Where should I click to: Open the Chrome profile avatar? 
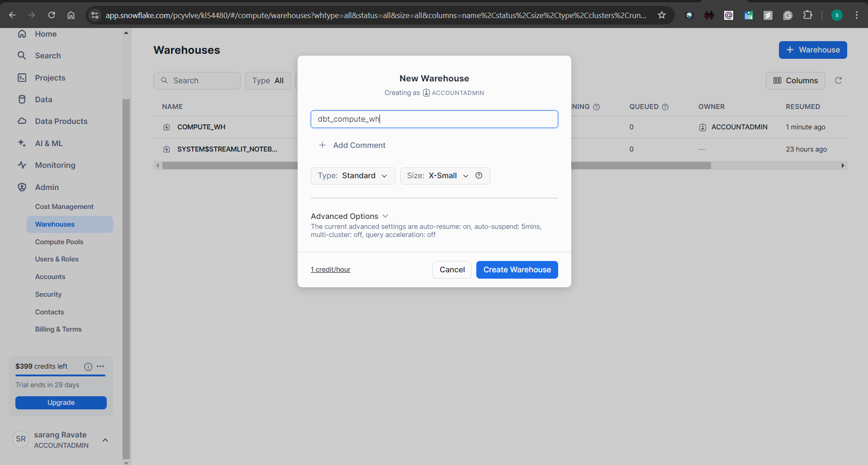[837, 15]
